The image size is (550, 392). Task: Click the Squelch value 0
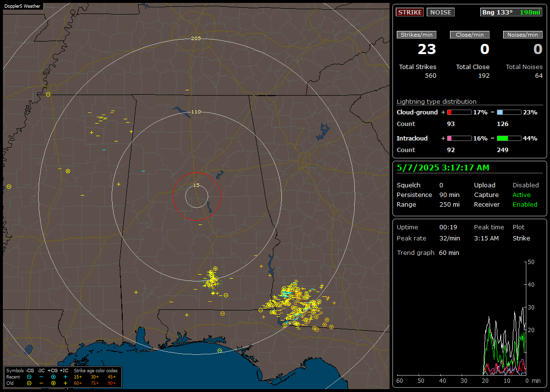[x=441, y=185]
